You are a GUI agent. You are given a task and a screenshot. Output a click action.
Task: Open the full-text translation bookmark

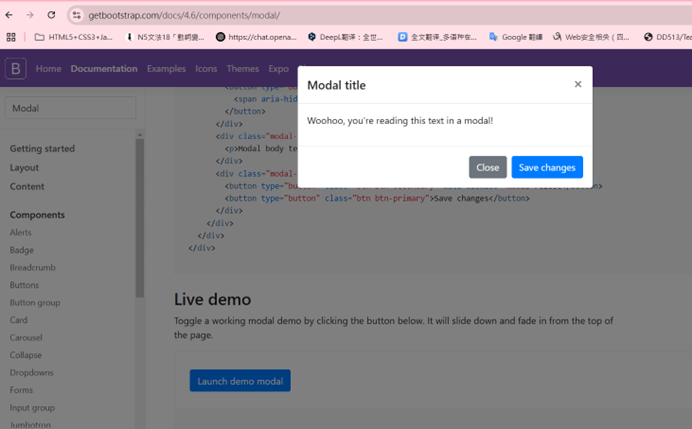pos(437,37)
